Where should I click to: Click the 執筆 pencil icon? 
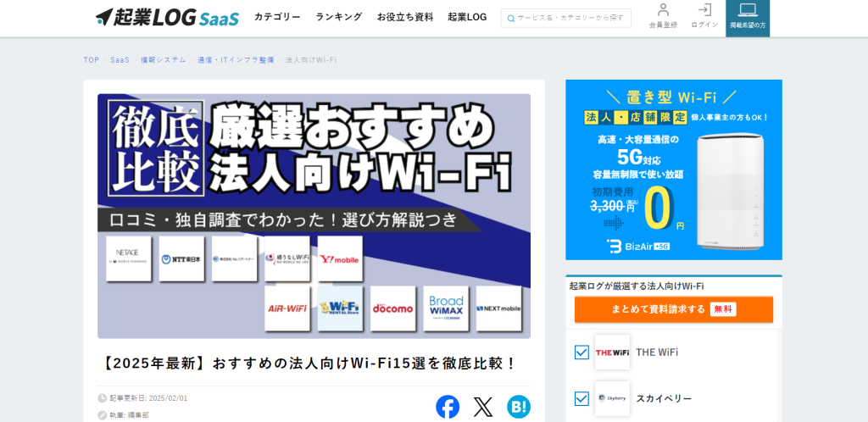[103, 415]
